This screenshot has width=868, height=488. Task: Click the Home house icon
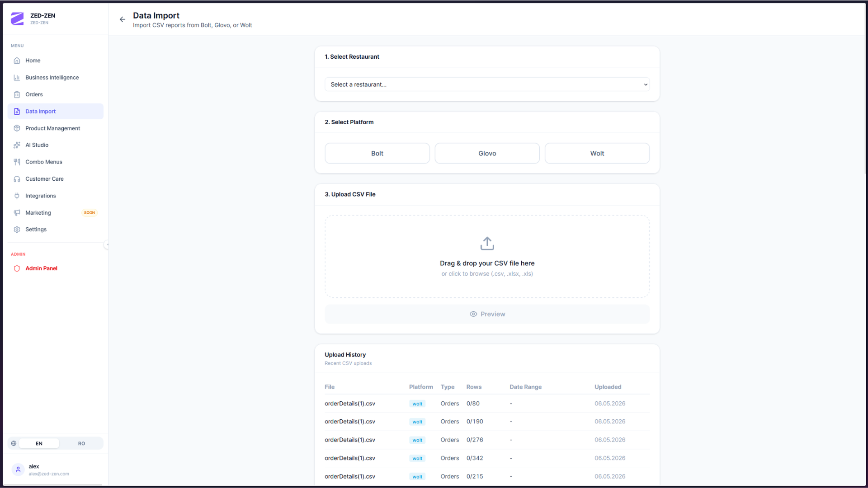[17, 61]
